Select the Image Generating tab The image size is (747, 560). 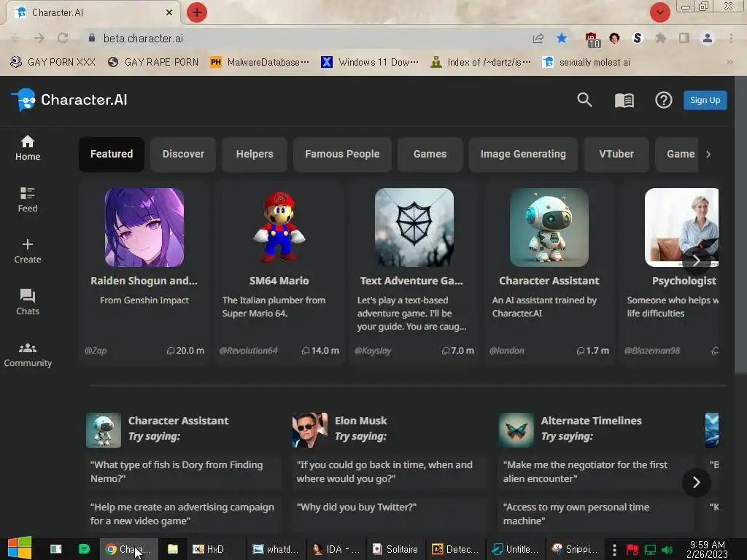(x=523, y=155)
